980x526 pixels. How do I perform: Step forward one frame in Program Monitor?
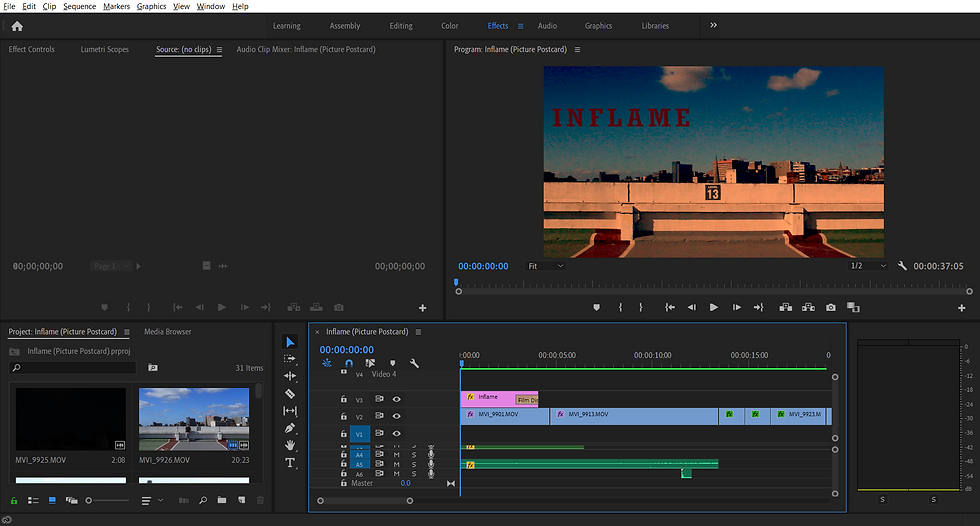point(736,307)
